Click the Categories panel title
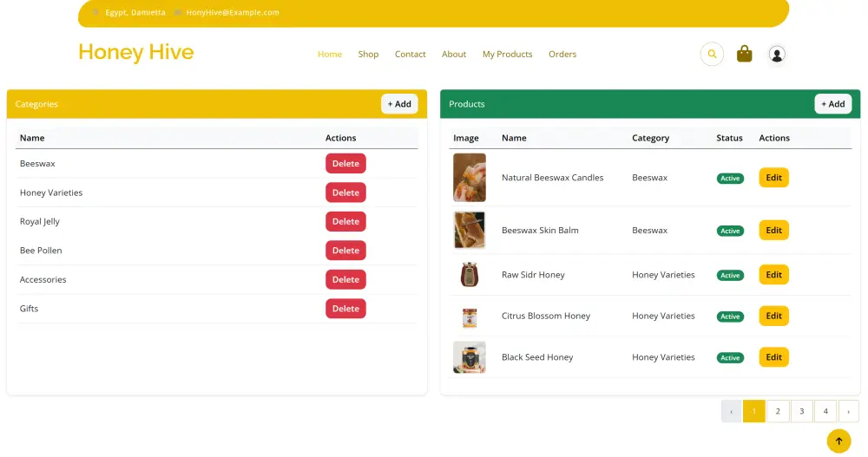Viewport: 868px width, 457px height. pyautogui.click(x=36, y=104)
